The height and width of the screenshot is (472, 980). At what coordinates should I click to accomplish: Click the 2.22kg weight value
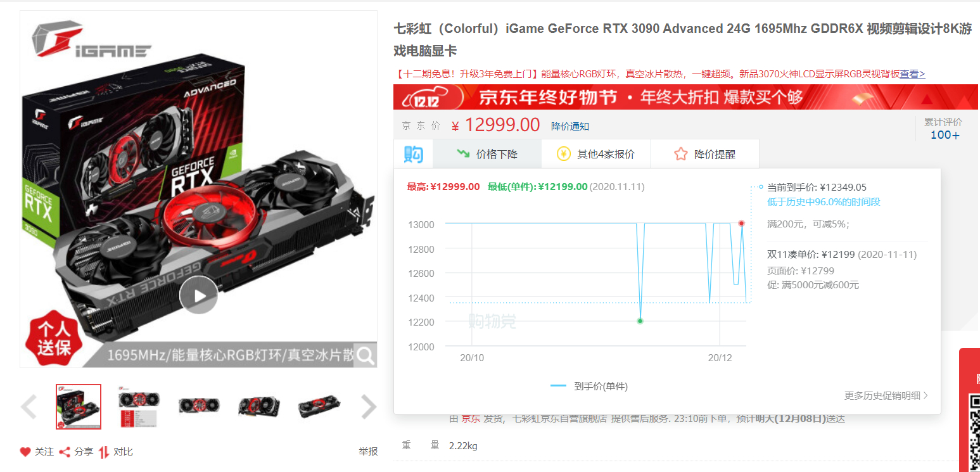(x=463, y=446)
